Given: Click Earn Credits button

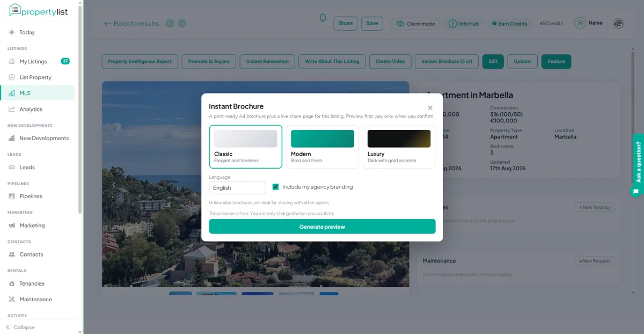Looking at the screenshot, I should coord(509,24).
